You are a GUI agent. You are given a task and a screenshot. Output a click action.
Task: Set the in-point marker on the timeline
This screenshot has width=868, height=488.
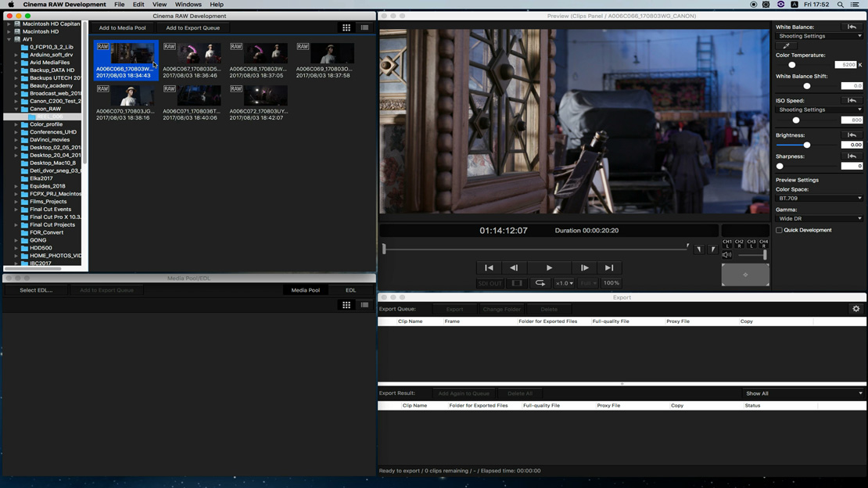[699, 249]
